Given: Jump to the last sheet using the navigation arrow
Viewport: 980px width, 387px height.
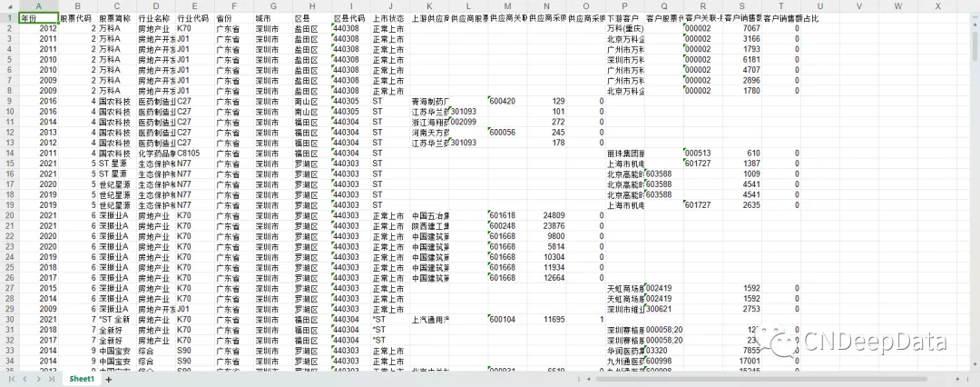Looking at the screenshot, I should click(51, 379).
